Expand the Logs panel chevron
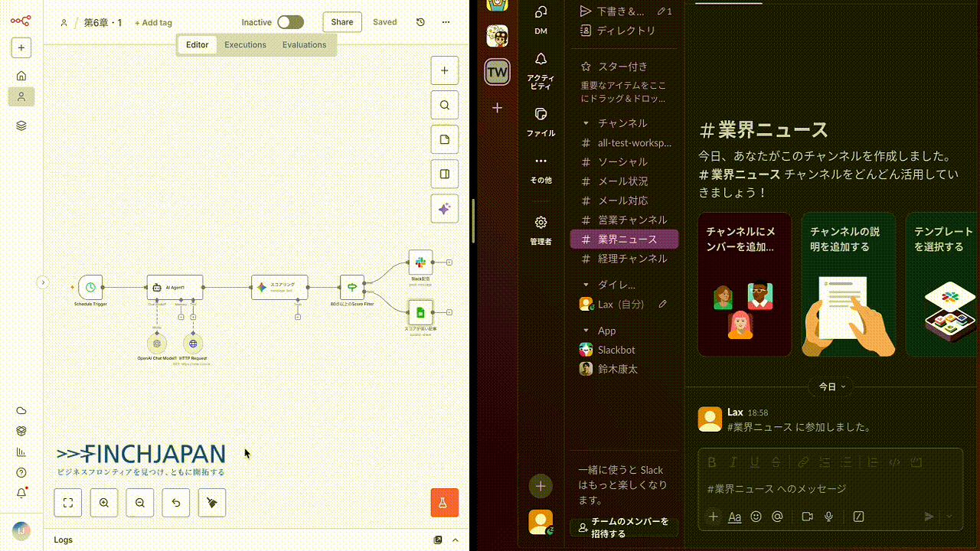 click(456, 540)
